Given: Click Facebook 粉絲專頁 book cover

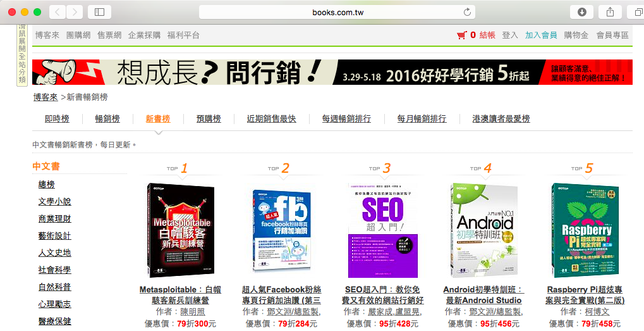Looking at the screenshot, I should pyautogui.click(x=282, y=230).
